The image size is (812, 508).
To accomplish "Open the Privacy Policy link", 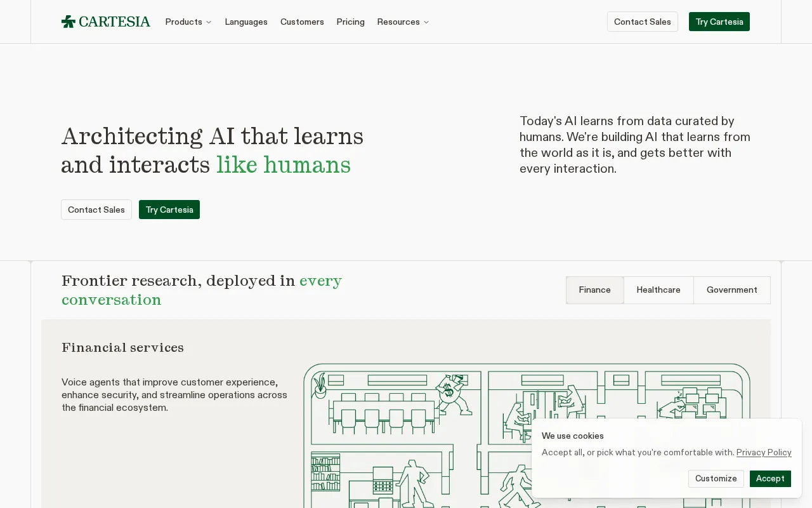I will (764, 452).
